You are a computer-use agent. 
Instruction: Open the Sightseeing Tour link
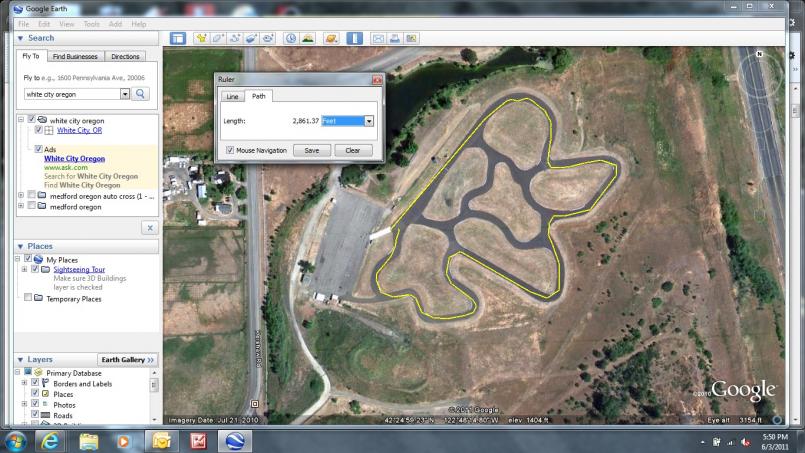(80, 270)
